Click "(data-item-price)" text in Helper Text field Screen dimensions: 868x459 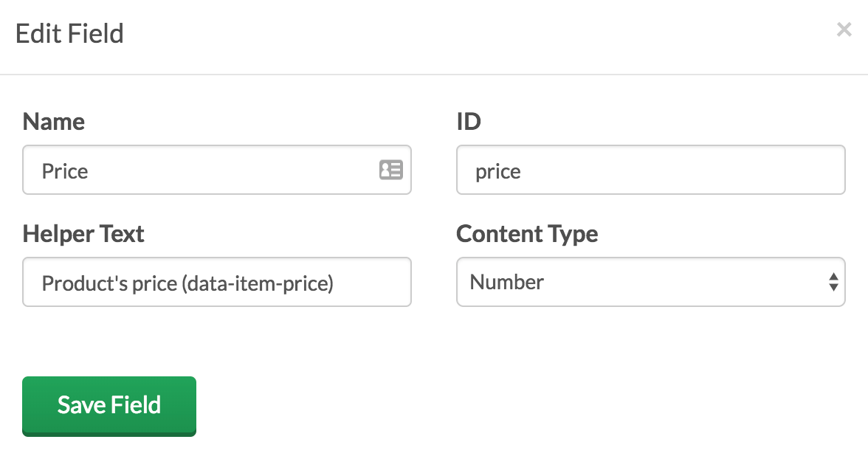(x=257, y=283)
